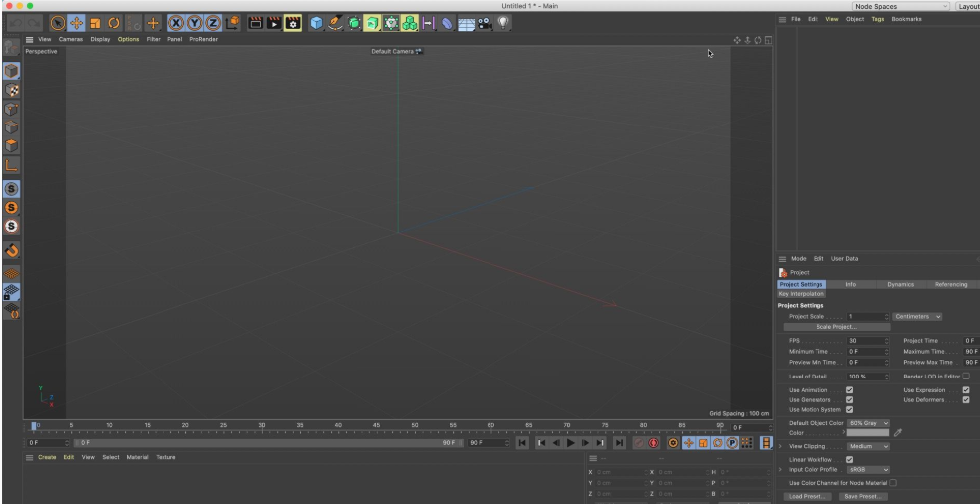Open the Key Interpolation tab
The image size is (980, 504).
coord(802,294)
